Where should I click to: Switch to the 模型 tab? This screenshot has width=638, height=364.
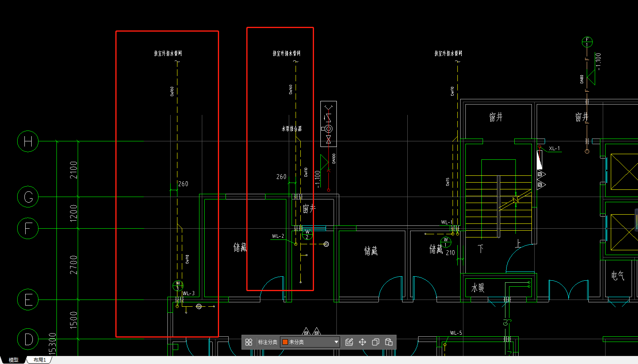click(14, 360)
